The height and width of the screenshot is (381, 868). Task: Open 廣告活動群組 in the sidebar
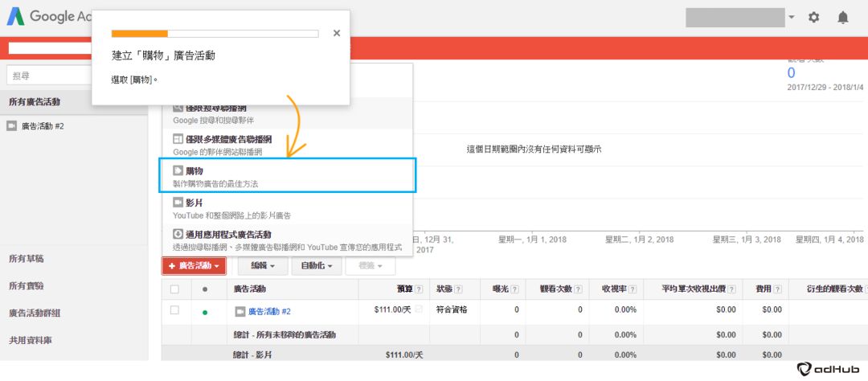click(35, 313)
